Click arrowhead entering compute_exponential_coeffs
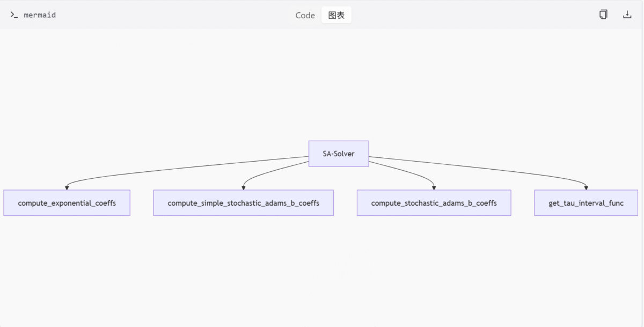 point(67,188)
